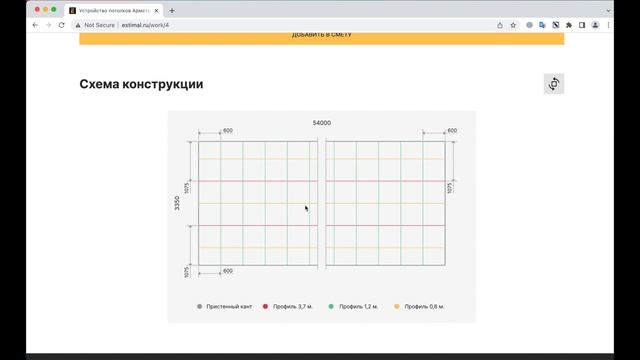Click the 600 label at diagram top right
This screenshot has height=360, width=640.
pos(452,131)
